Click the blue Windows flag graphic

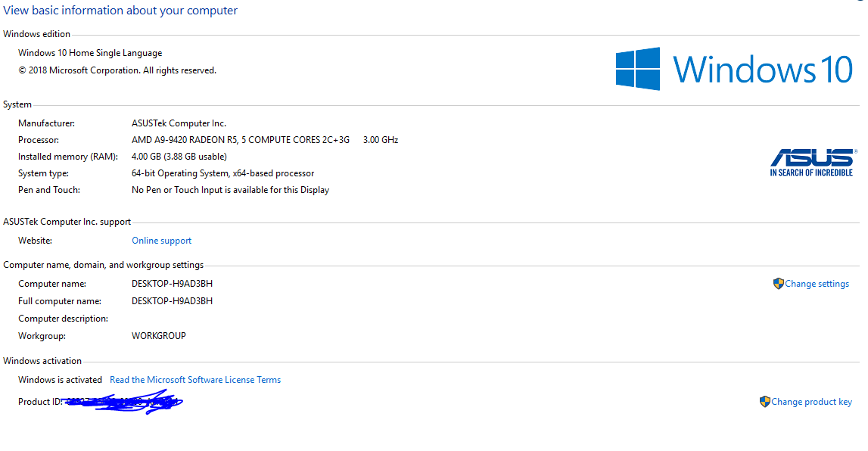coord(638,69)
